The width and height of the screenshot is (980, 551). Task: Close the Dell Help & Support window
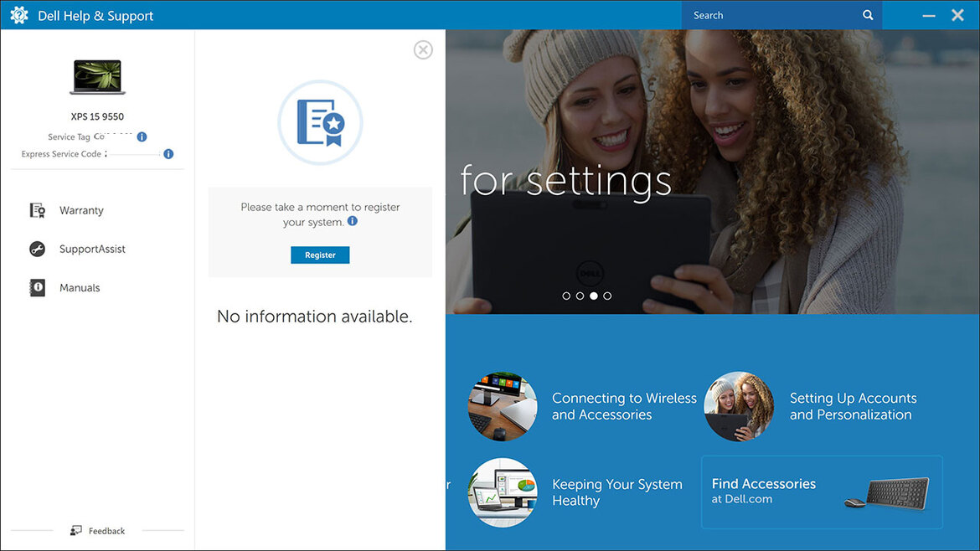pos(957,15)
